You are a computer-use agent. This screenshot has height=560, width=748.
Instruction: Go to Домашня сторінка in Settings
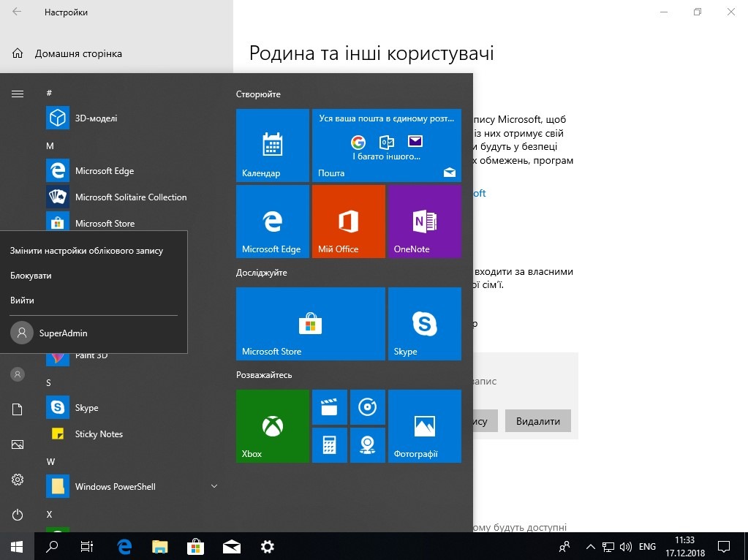[78, 53]
